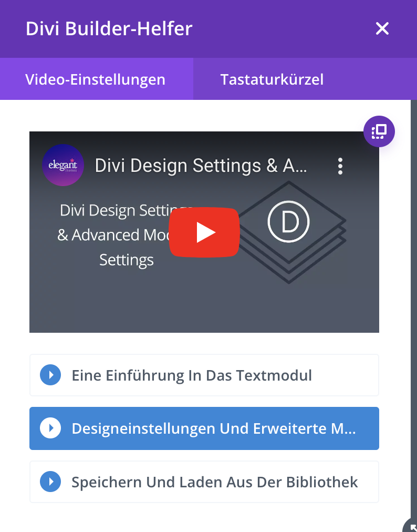Click the Divi D logo in video thumbnail
This screenshot has height=532, width=417.
[288, 222]
